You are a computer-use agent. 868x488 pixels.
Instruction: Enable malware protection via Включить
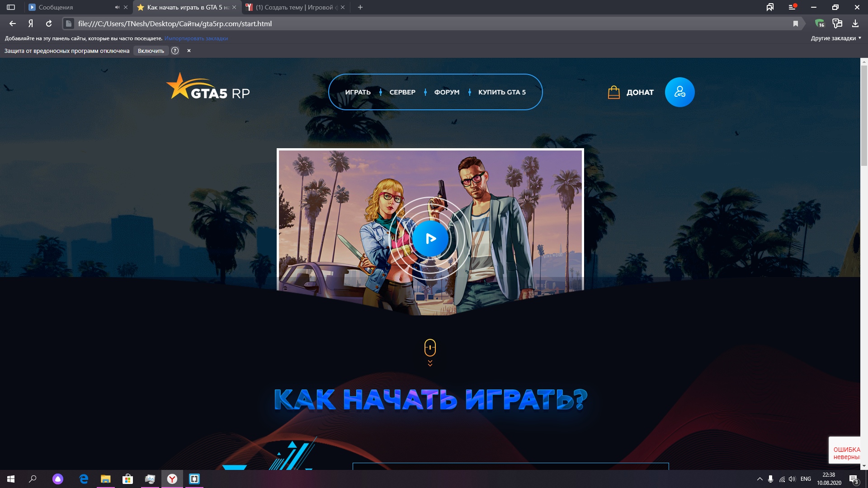tap(151, 51)
